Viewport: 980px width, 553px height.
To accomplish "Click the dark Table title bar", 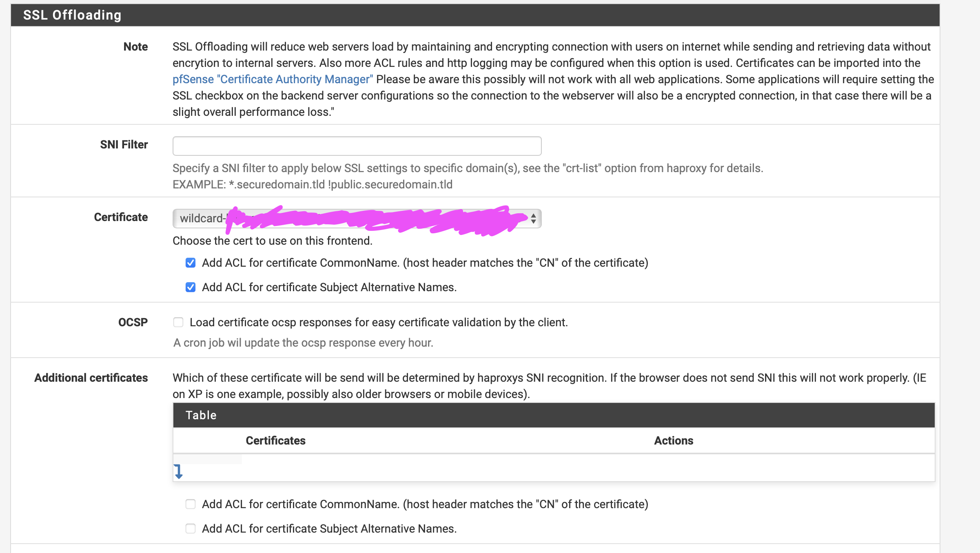I will (x=554, y=415).
